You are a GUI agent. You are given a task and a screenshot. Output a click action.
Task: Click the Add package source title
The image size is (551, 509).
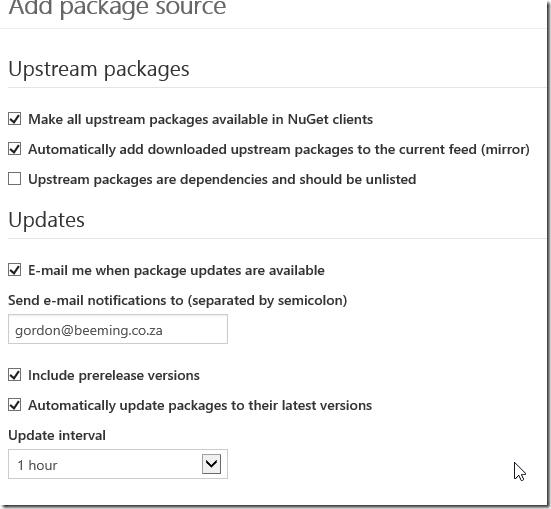point(117,8)
